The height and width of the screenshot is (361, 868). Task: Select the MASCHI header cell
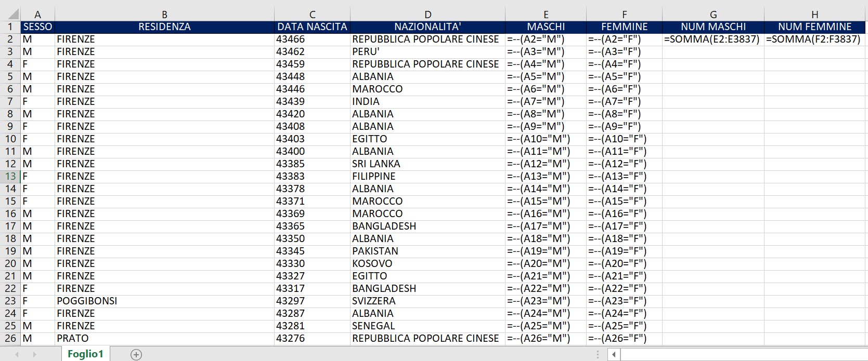click(x=546, y=27)
